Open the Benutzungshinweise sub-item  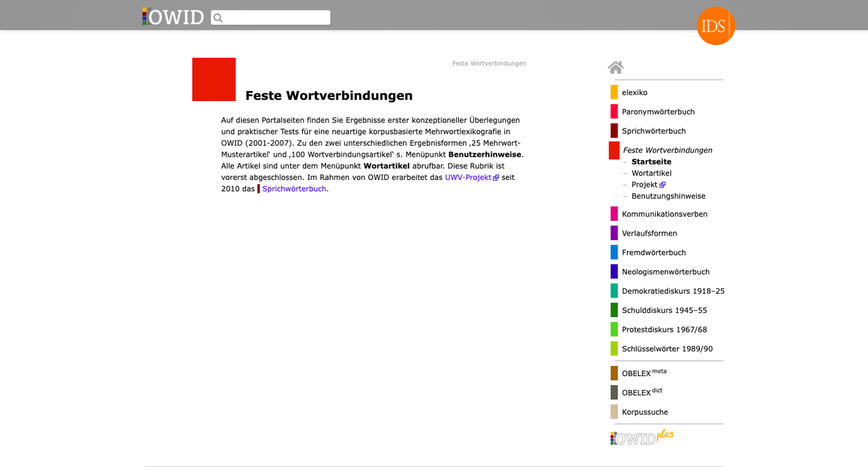coord(668,195)
